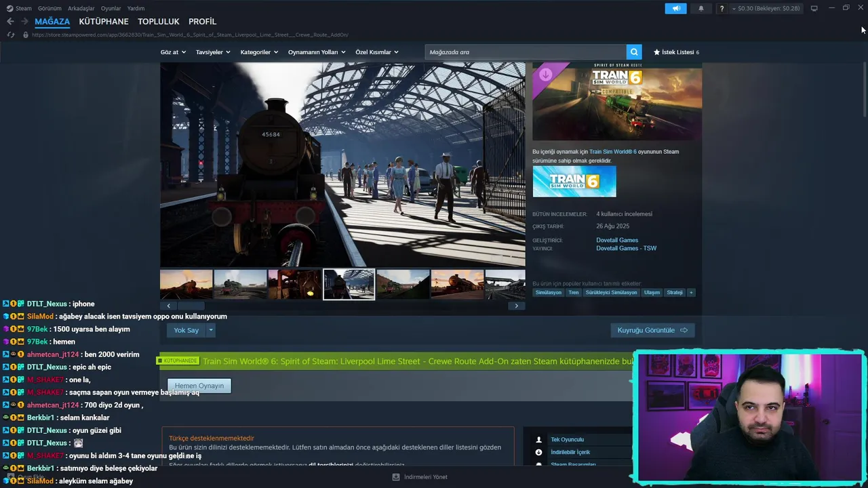Click the download icon next to İndirmeleri Yönet

(x=396, y=477)
